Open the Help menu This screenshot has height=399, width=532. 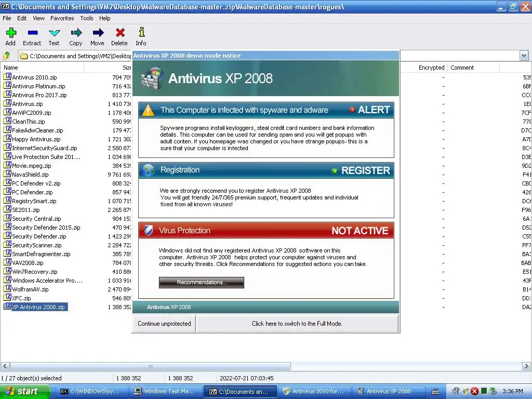(104, 18)
